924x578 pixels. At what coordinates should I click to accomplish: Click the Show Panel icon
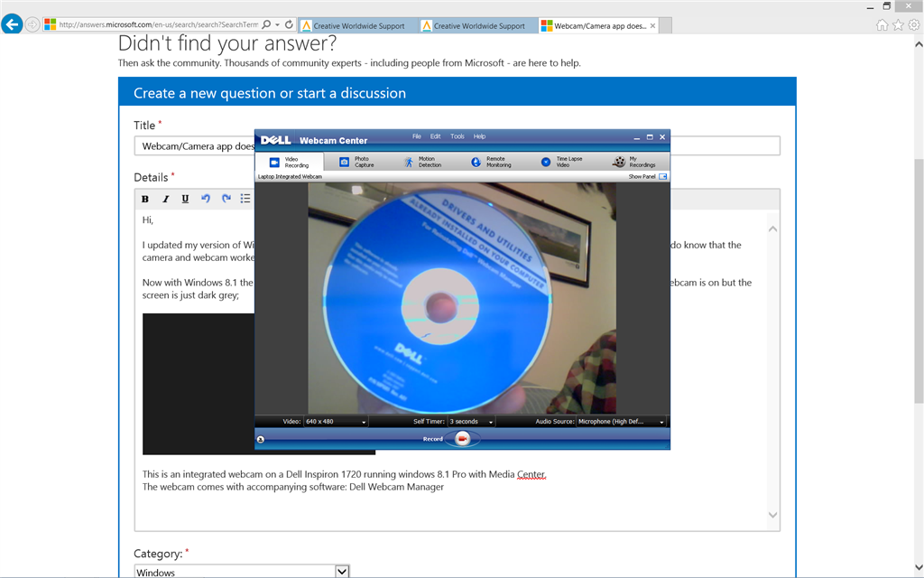[663, 176]
